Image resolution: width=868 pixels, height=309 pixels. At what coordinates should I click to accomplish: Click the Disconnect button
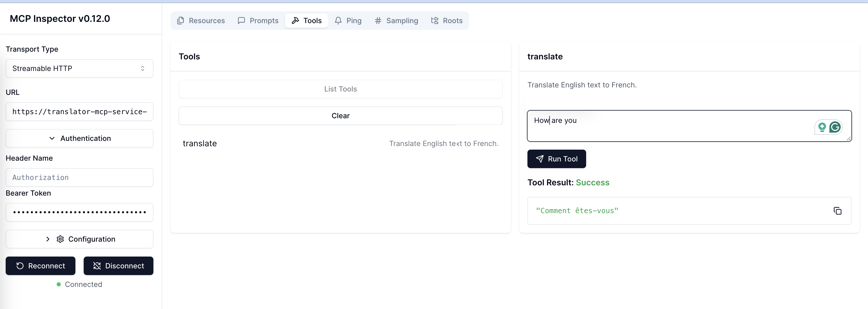point(118,266)
